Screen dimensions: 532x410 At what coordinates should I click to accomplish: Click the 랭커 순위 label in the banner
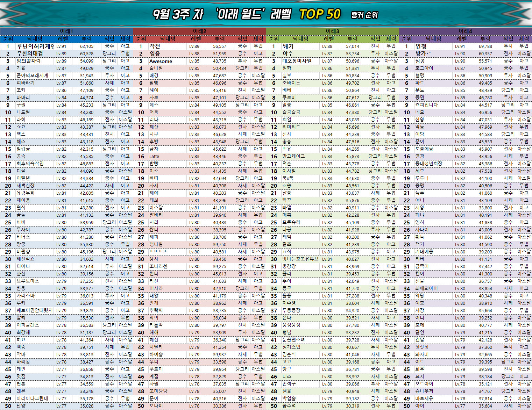(x=364, y=15)
